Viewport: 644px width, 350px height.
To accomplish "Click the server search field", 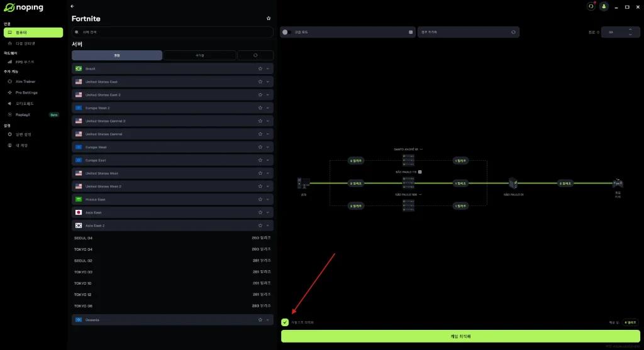I will coord(172,32).
